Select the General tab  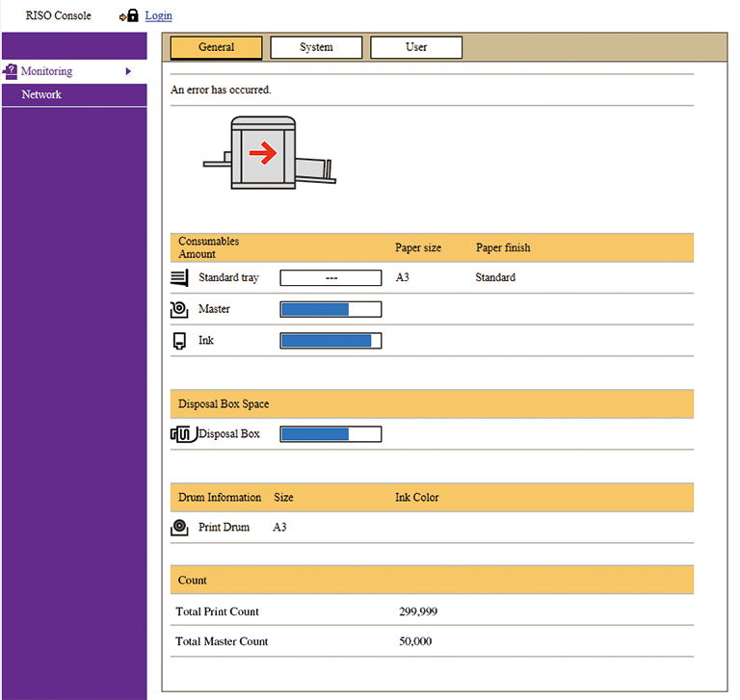216,47
